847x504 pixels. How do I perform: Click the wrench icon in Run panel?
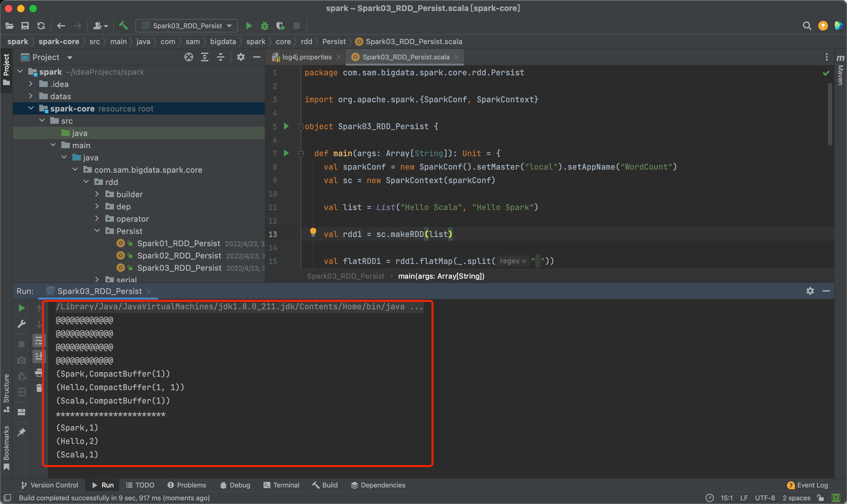tap(21, 324)
